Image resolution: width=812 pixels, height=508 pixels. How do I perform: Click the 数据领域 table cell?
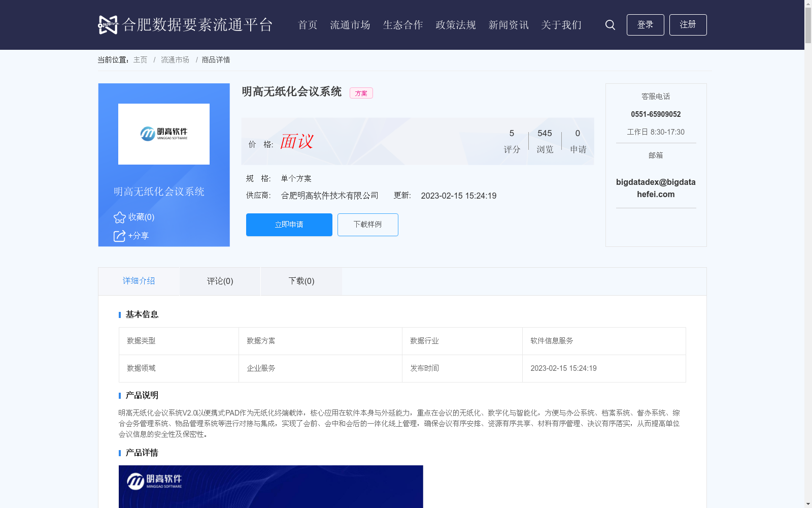tap(179, 368)
